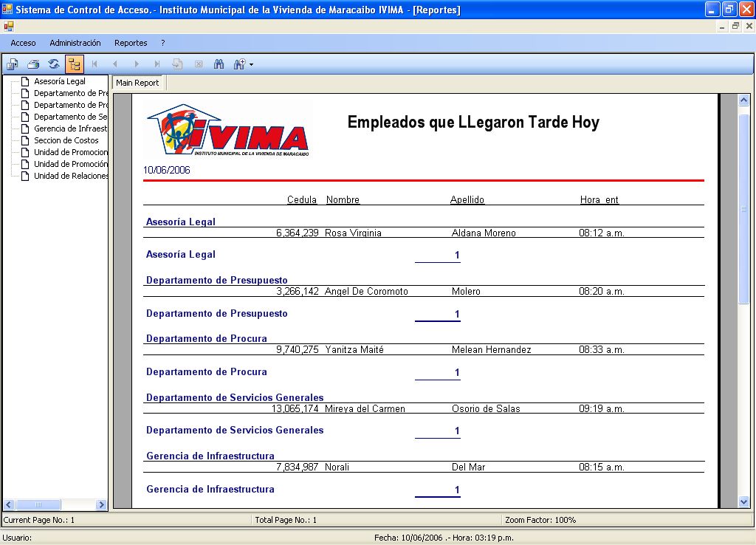Viewport: 756px width, 545px height.
Task: Click the Zoom binoculars-plus icon
Action: 240,64
